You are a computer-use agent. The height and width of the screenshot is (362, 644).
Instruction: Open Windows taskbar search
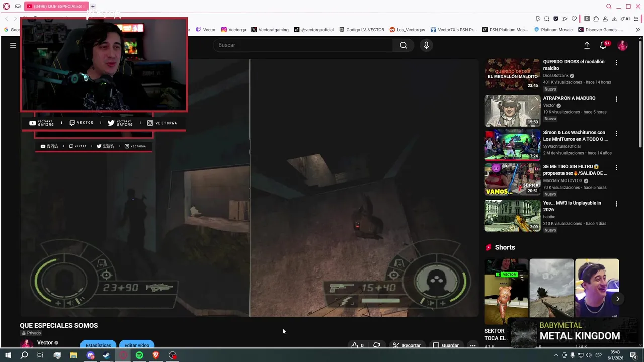coord(24,355)
